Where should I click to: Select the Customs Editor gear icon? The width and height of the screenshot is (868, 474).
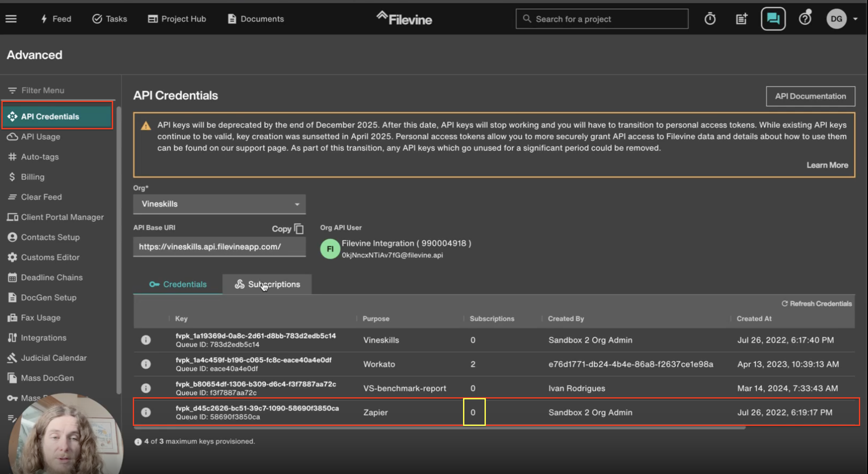12,257
